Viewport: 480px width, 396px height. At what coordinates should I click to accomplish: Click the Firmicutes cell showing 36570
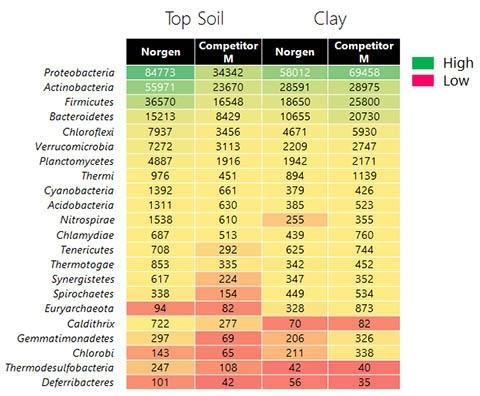pos(160,102)
